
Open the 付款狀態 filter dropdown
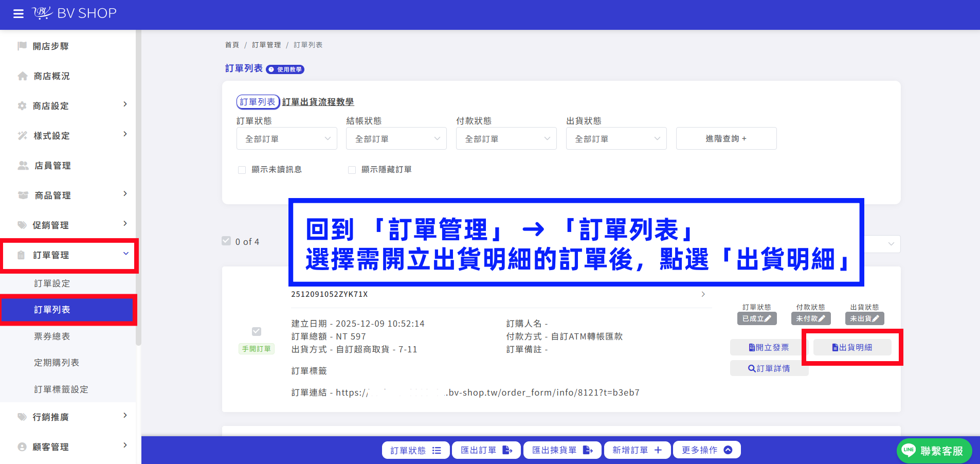tap(506, 139)
